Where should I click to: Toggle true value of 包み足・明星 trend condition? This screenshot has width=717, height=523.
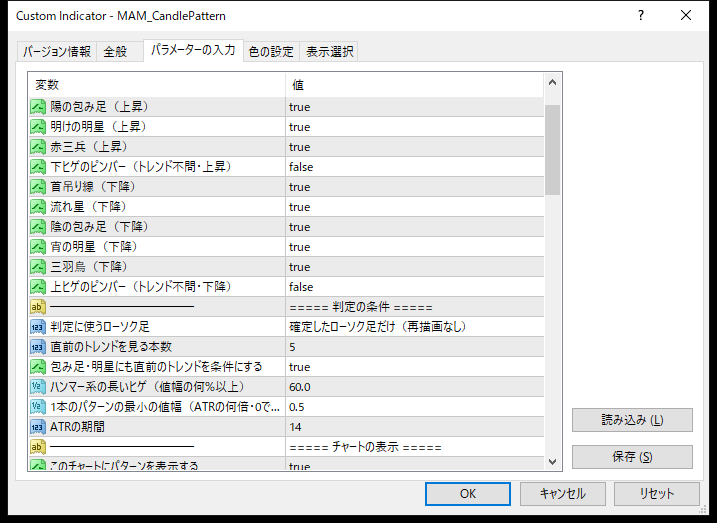point(415,367)
